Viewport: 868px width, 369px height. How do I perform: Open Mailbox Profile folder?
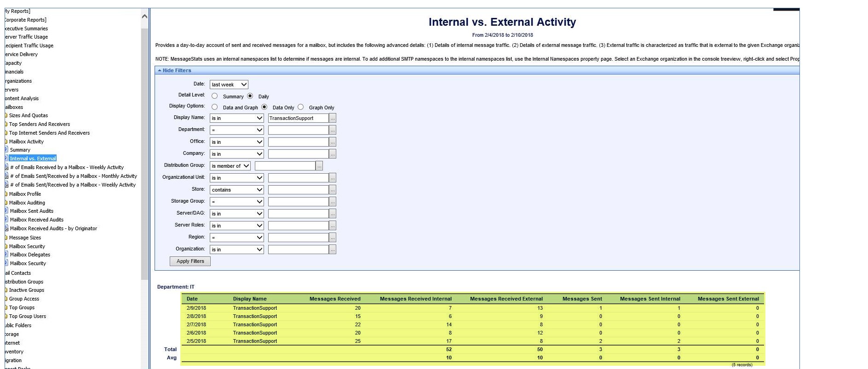pos(25,194)
